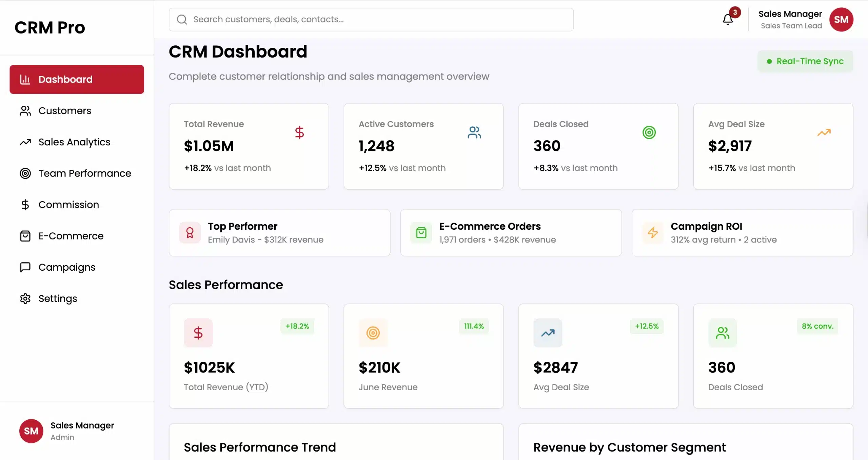
Task: Go to Sales Analytics in sidebar
Action: coord(74,142)
